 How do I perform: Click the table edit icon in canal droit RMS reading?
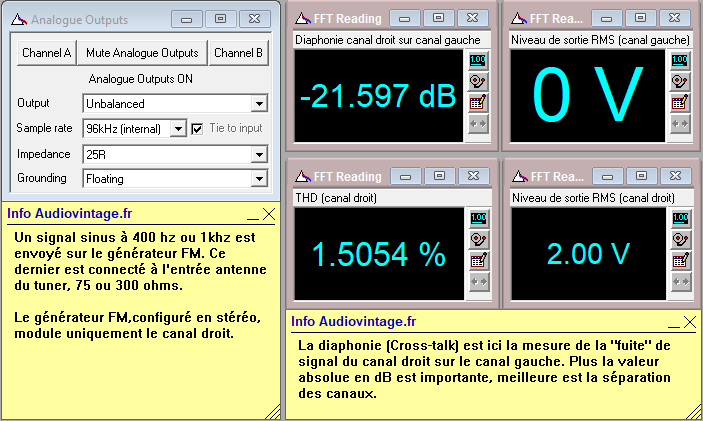tap(681, 260)
